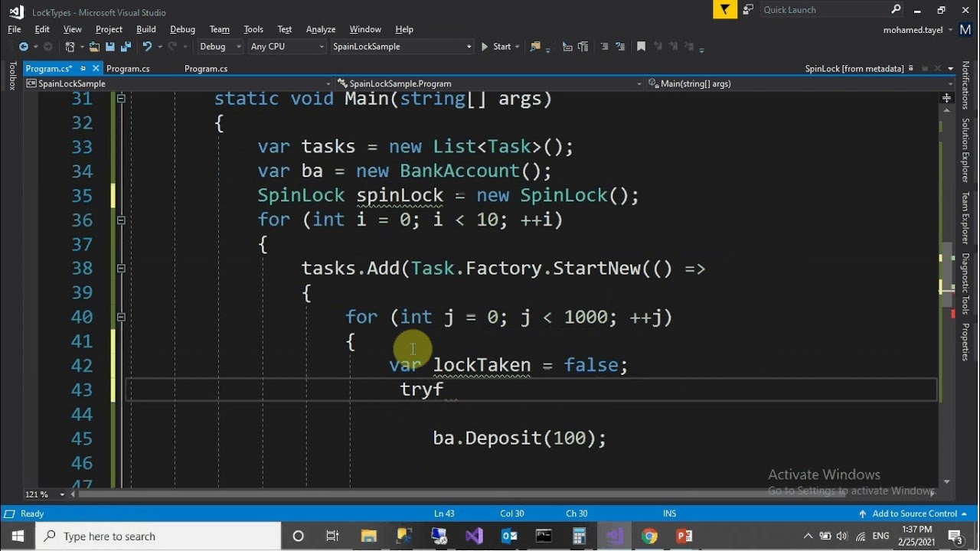Open the Solution Explorer side tab
The width and height of the screenshot is (980, 551).
click(x=965, y=150)
